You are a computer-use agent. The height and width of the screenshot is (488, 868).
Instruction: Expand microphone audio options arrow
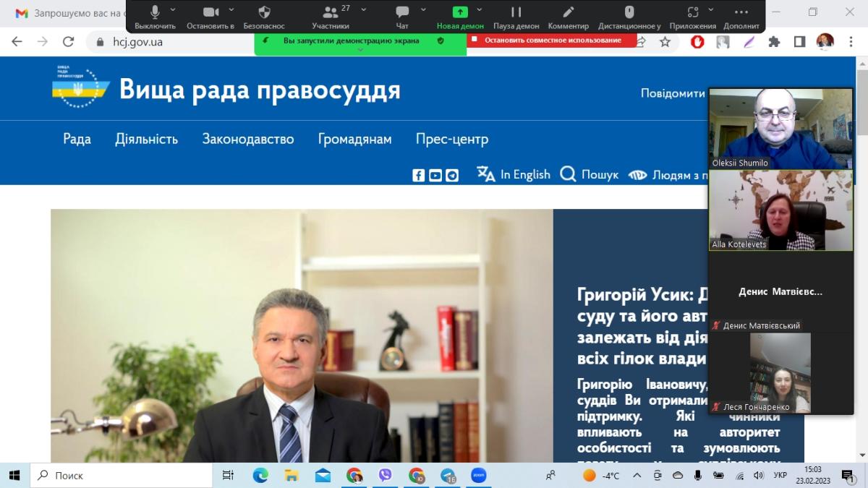(x=173, y=9)
